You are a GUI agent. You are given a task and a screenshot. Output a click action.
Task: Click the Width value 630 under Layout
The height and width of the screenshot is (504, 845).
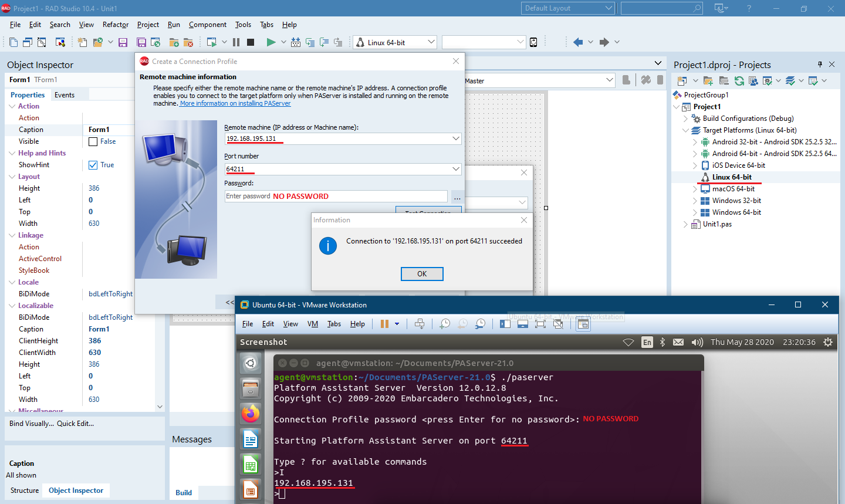tap(94, 224)
